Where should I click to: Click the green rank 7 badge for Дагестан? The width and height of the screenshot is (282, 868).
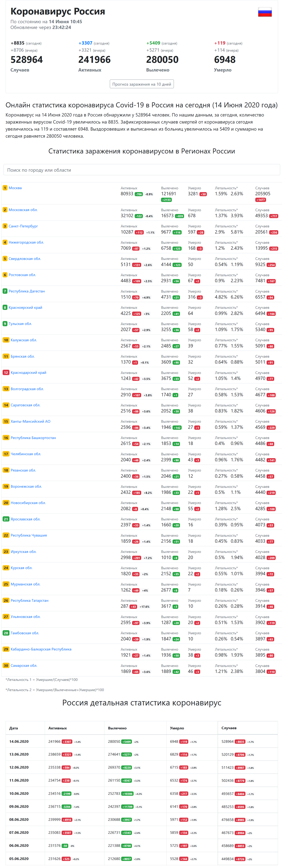pos(5,291)
